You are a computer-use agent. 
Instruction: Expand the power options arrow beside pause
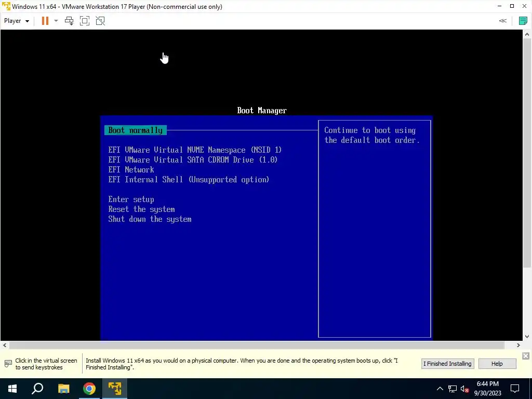[56, 21]
